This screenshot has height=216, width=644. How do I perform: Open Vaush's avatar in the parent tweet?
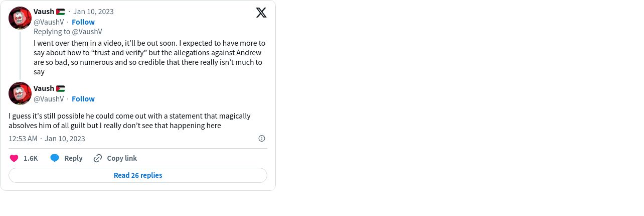pos(20,18)
